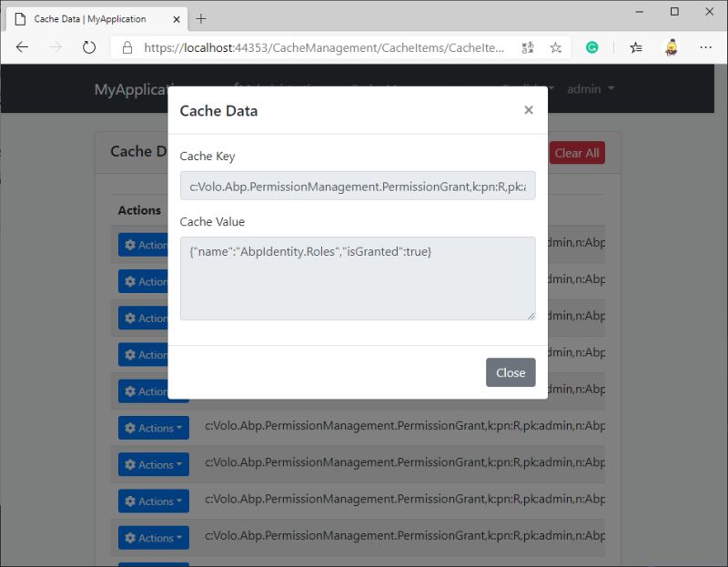Click the back navigation arrow
Viewport: 728px width, 567px height.
coord(22,47)
